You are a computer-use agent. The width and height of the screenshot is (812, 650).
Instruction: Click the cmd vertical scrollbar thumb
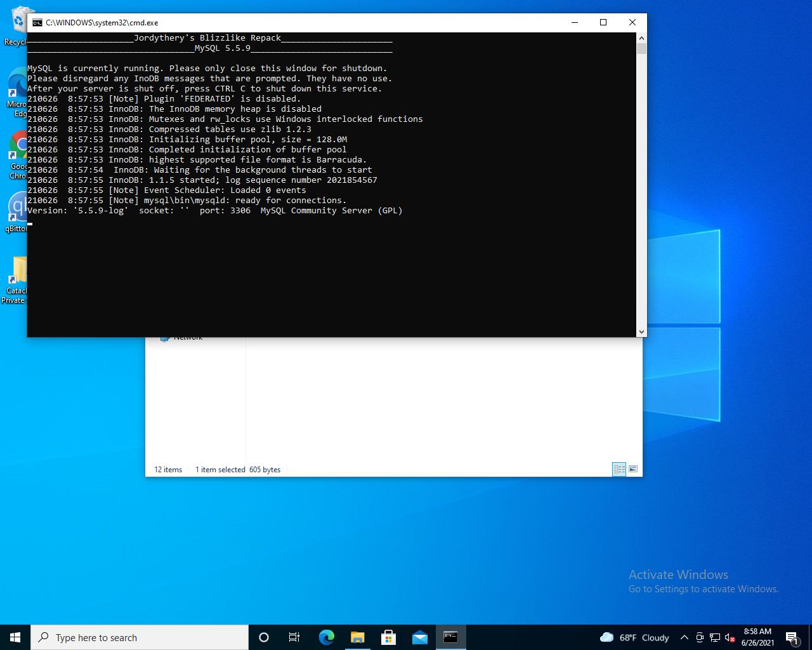(x=641, y=49)
